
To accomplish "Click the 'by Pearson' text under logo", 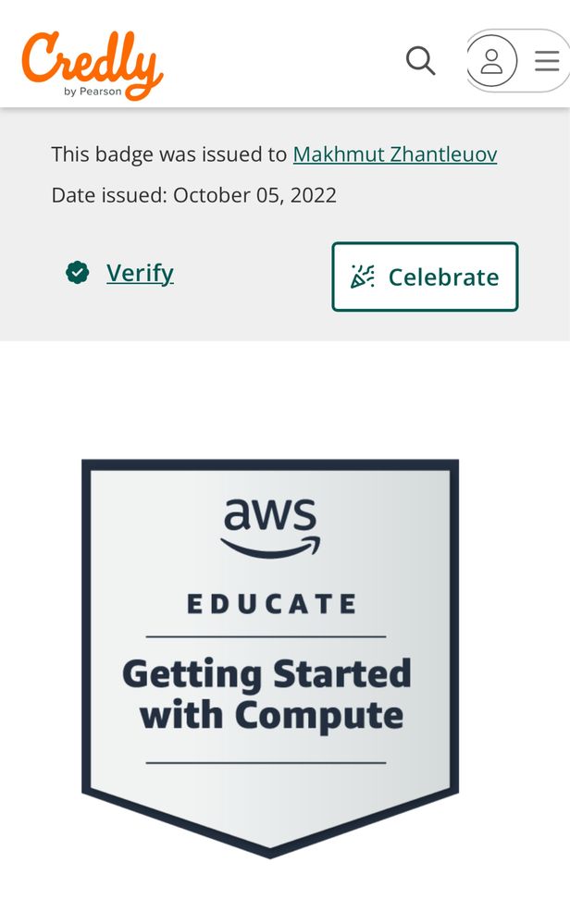I will [93, 92].
